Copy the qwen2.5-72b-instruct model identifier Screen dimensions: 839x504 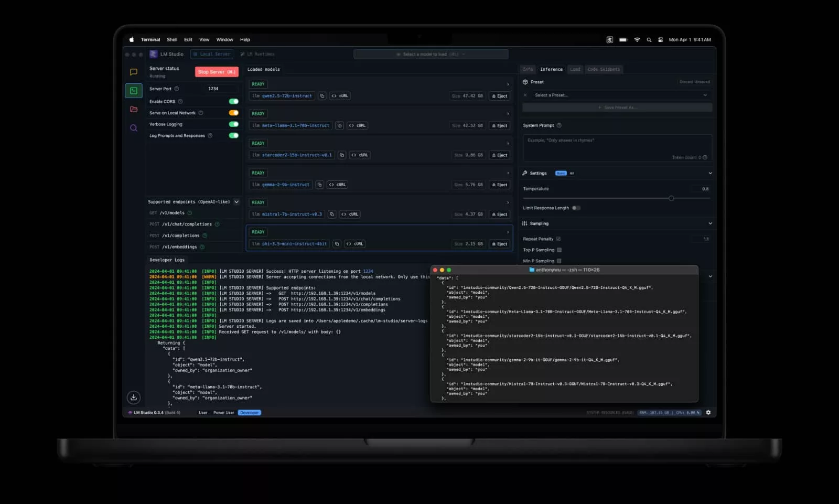322,96
